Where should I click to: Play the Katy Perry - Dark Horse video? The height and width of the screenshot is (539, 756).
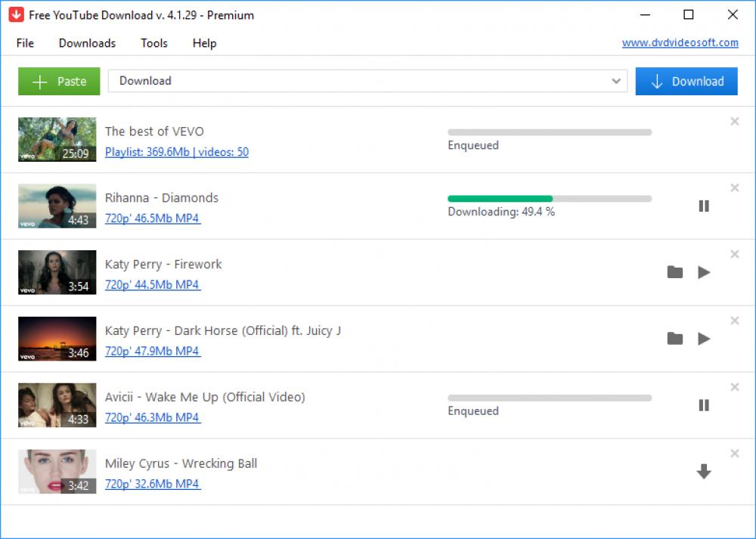(x=704, y=339)
